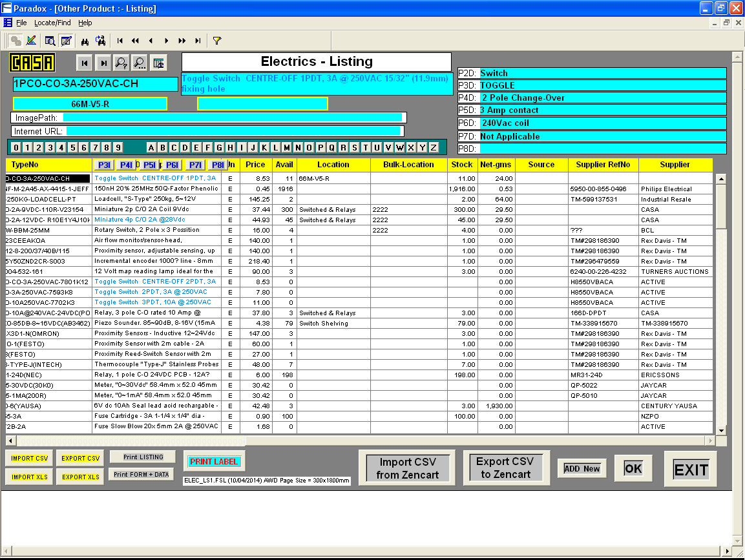Click the table's horizontal scrollbar left arrow
Screen dimensions: 745x560
click(10, 441)
